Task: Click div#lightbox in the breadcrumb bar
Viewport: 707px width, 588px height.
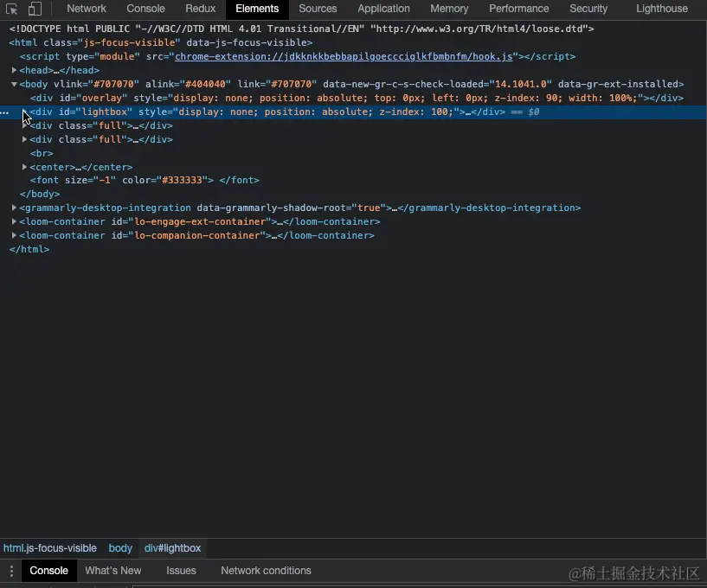Action: (172, 548)
